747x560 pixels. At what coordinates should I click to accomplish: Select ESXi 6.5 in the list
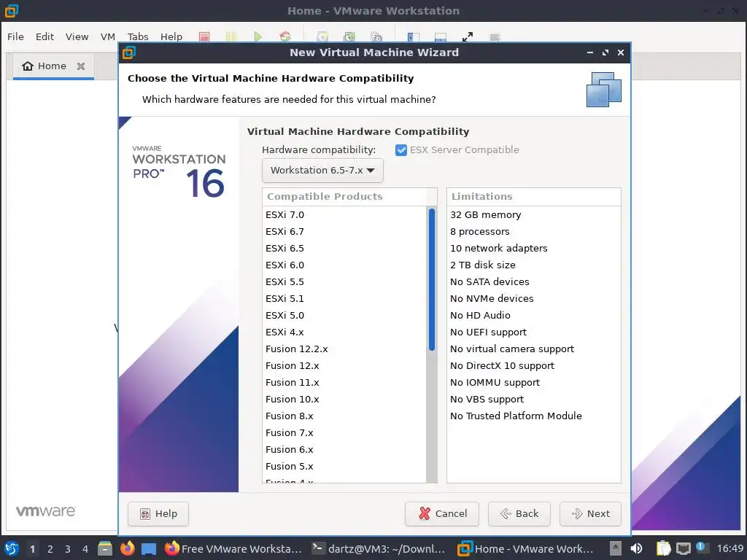[285, 248]
